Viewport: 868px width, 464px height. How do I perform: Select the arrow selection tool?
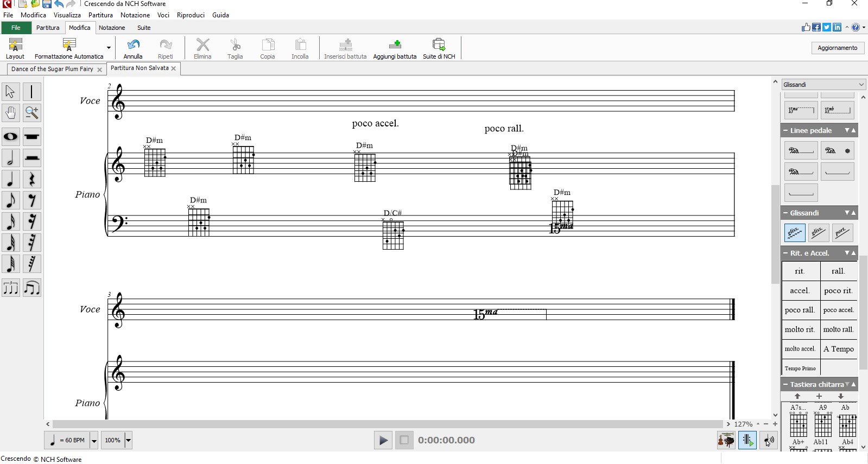10,92
